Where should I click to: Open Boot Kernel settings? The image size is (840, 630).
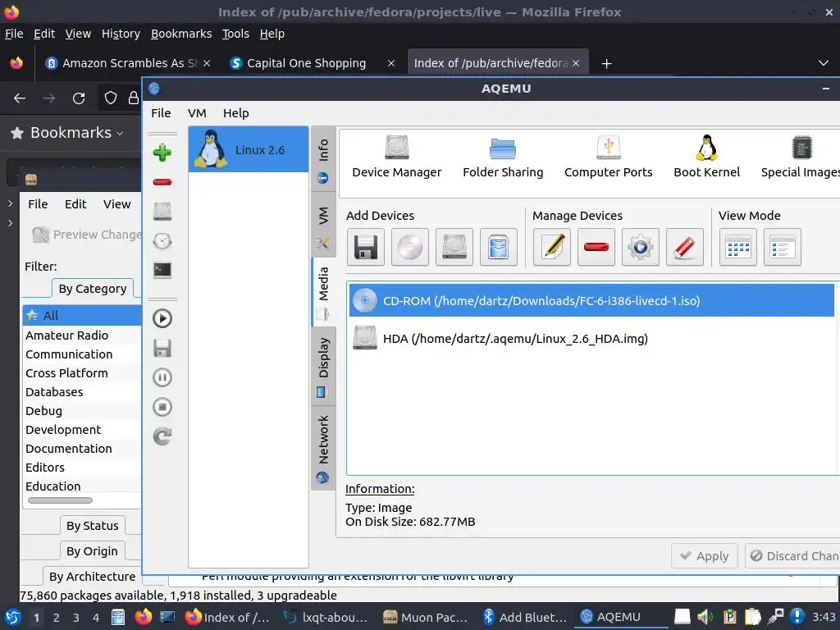click(x=706, y=157)
